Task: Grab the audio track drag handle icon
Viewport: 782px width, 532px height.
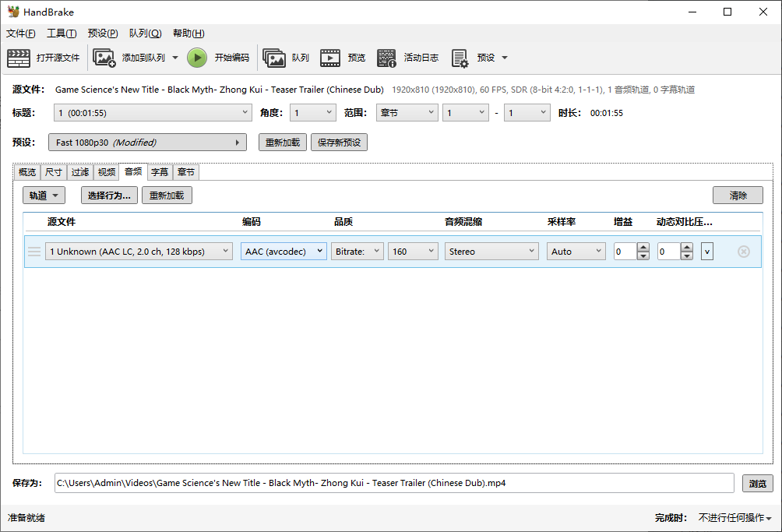Action: [x=34, y=252]
